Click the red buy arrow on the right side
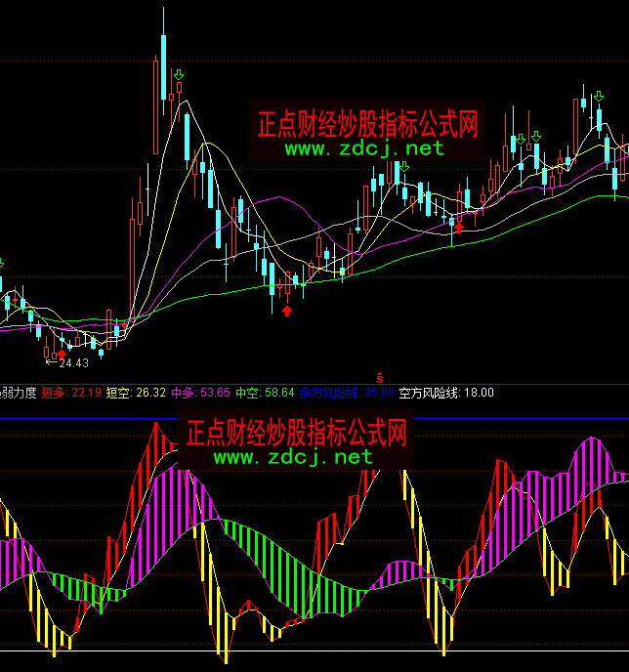 click(459, 227)
